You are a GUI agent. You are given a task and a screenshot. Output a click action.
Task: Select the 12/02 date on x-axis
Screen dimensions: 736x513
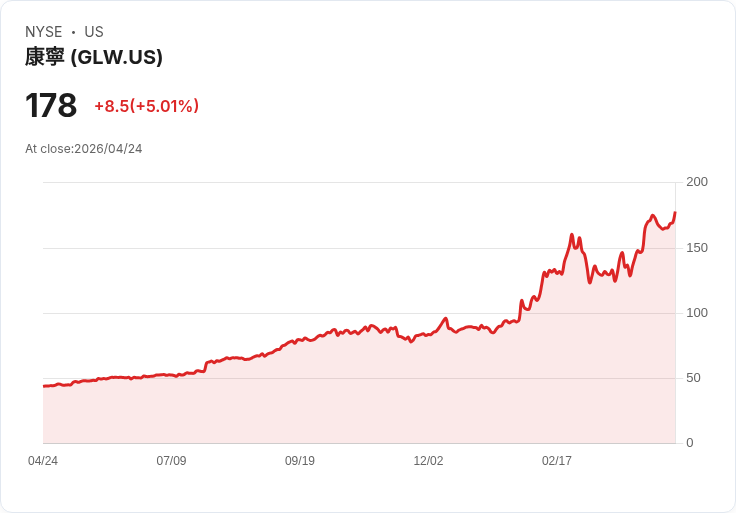[428, 460]
